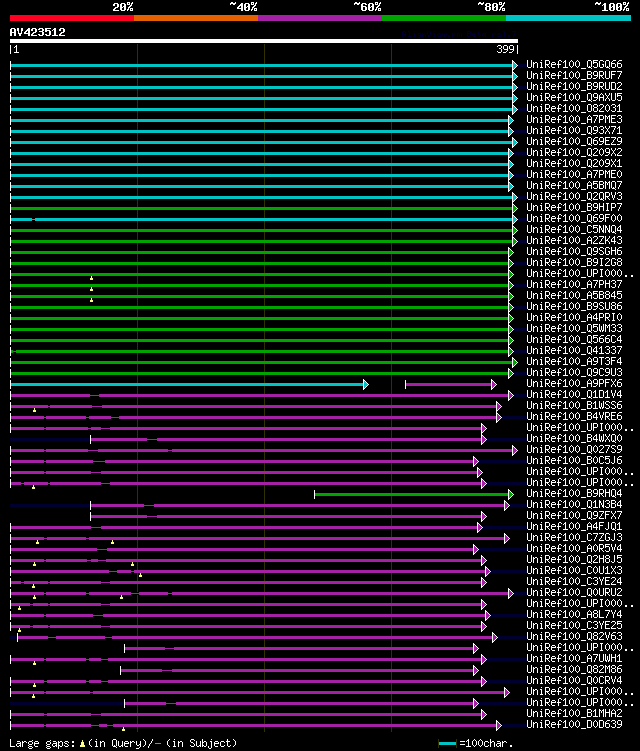The width and height of the screenshot is (640, 751).
Task: Click the short purple segment of UniRef100_A9PFX6
Action: pyautogui.click(x=450, y=385)
